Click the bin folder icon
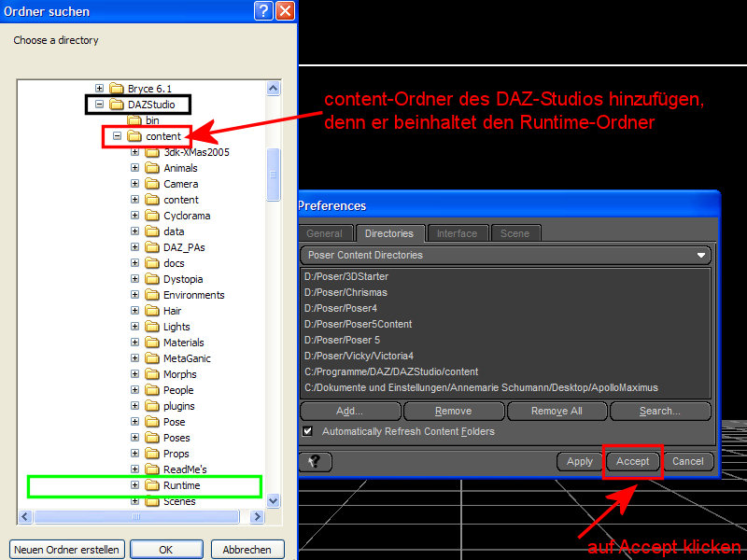This screenshot has width=747, height=560. pos(134,120)
